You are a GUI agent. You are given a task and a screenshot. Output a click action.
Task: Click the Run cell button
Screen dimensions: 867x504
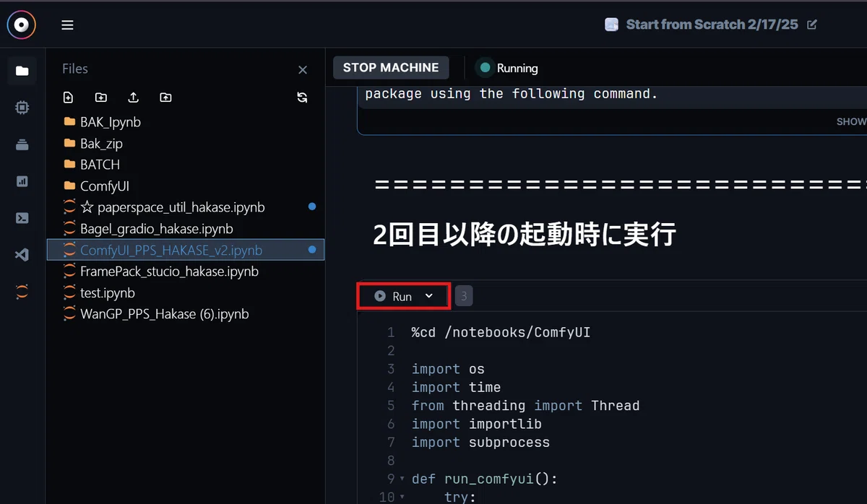pyautogui.click(x=393, y=296)
